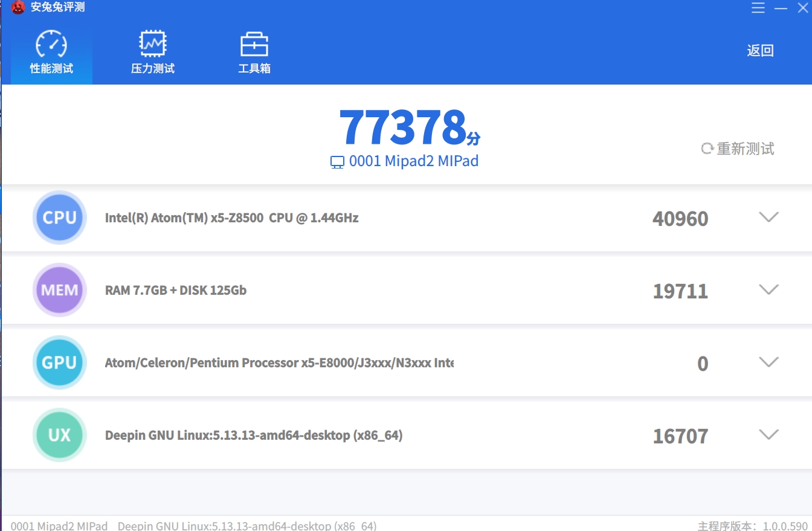Minimize the 安兔兔评测 window
The width and height of the screenshot is (812, 531).
(781, 8)
